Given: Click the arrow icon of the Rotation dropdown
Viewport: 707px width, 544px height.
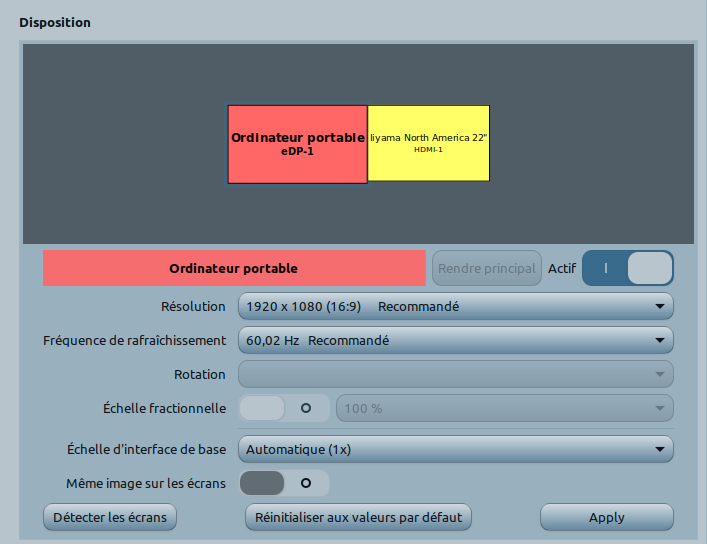Looking at the screenshot, I should pyautogui.click(x=659, y=375).
